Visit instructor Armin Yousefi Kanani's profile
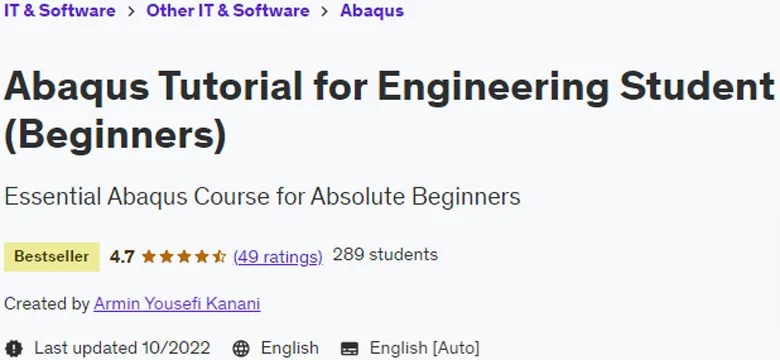 (177, 303)
